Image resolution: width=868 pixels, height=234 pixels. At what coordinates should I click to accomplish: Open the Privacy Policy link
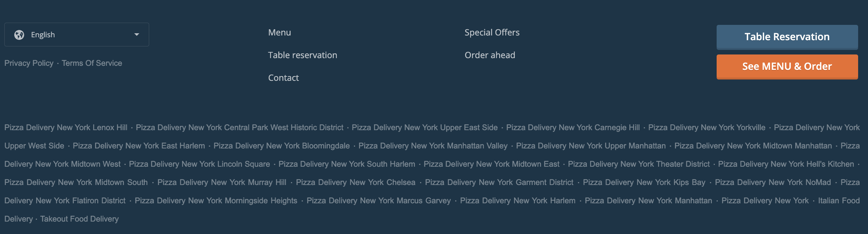tap(29, 63)
